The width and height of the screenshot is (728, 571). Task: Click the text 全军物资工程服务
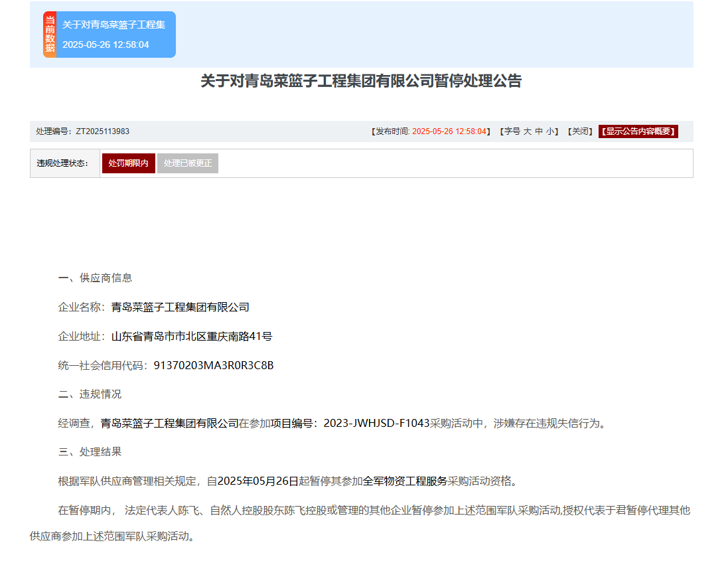click(405, 481)
